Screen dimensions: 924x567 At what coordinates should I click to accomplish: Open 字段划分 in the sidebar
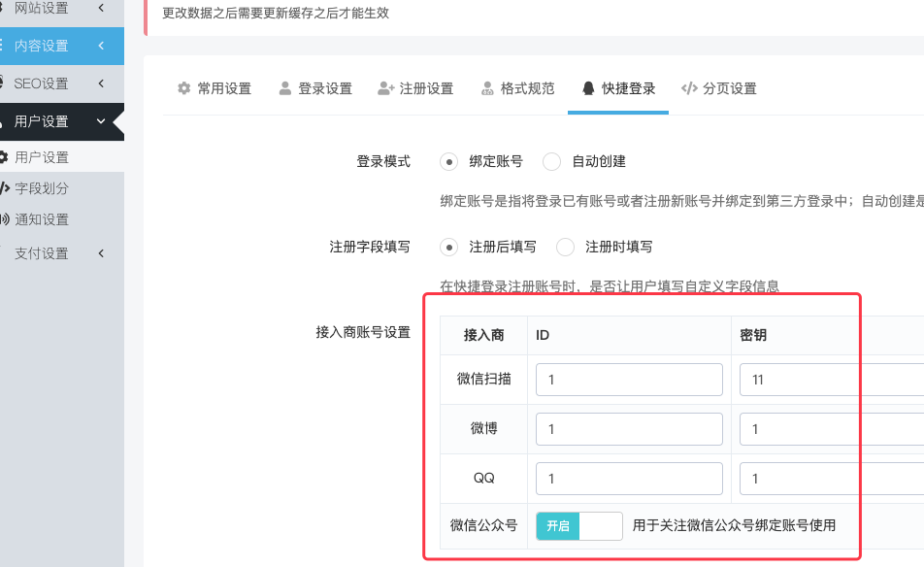point(62,188)
